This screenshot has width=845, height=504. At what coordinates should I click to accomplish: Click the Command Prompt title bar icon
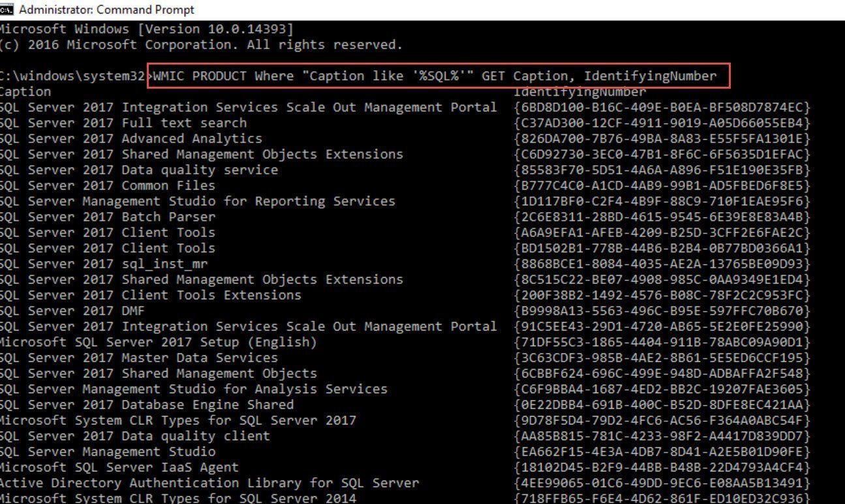tap(7, 10)
